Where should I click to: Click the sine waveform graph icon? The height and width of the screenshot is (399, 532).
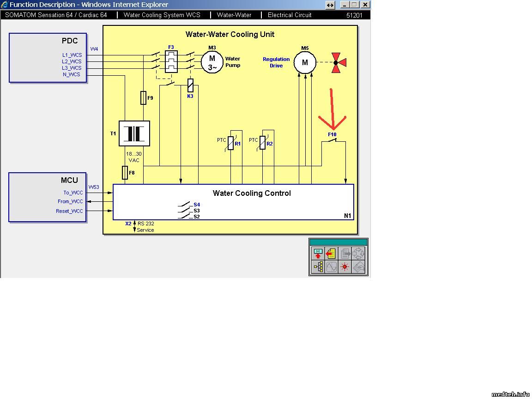[x=331, y=266]
